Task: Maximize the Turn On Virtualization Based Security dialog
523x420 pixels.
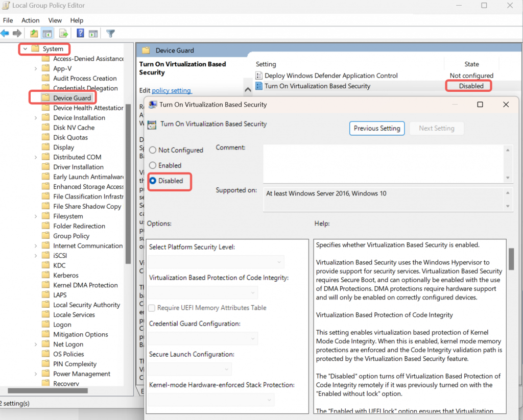Action: coord(480,105)
